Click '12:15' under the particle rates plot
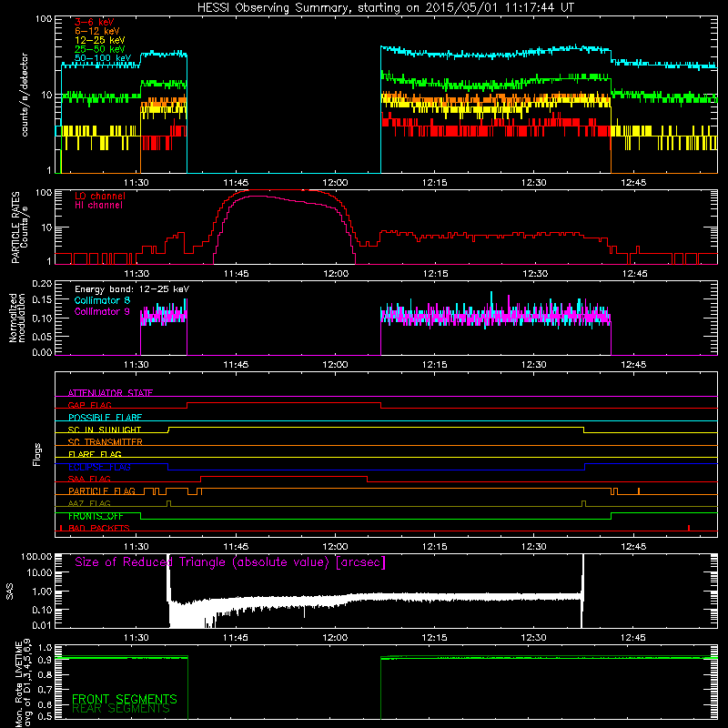728x728 pixels. coord(435,274)
